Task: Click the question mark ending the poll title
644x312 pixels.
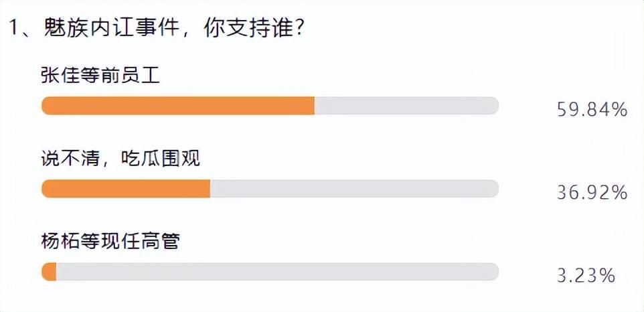Action: 298,29
